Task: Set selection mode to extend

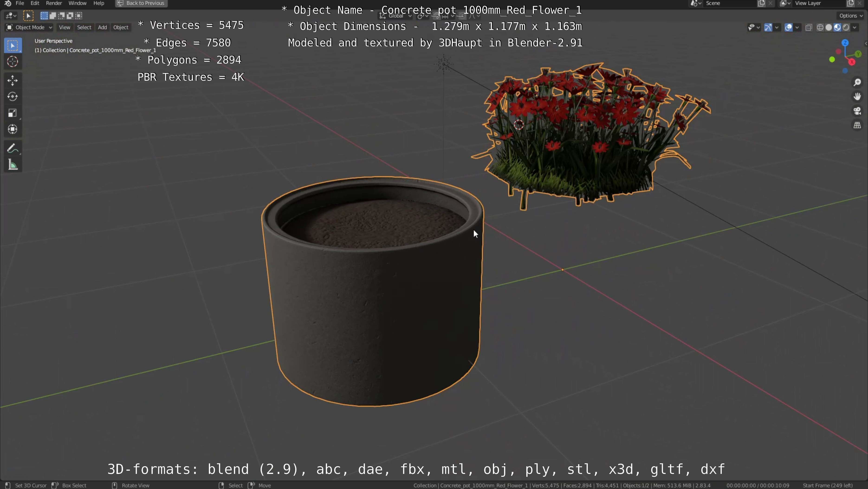Action: pos(52,16)
